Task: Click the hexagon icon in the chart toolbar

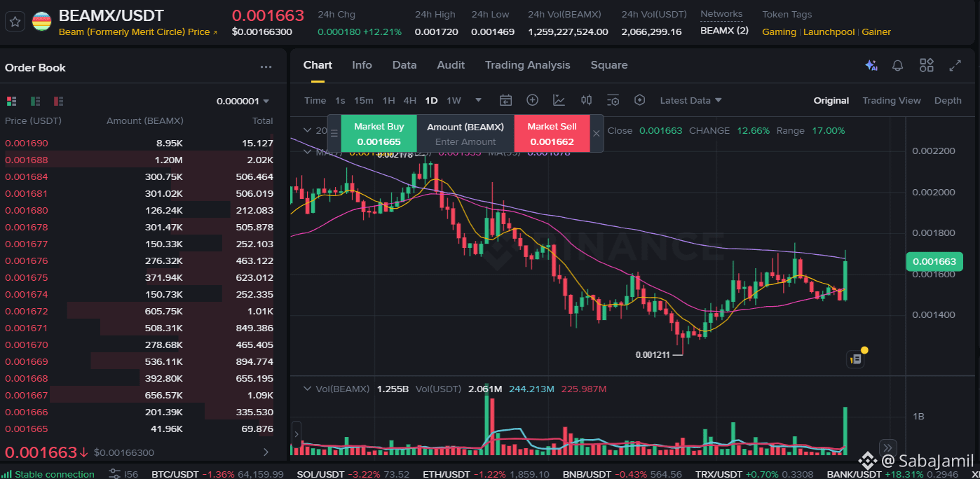Action: 639,100
